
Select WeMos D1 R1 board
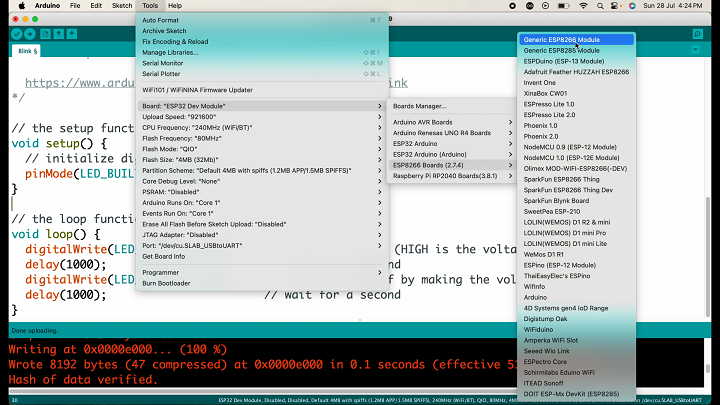click(x=577, y=254)
